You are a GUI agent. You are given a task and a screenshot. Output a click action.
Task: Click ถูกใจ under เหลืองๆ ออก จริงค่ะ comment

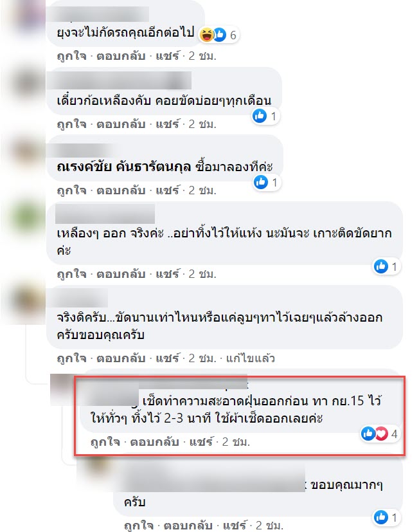71,274
